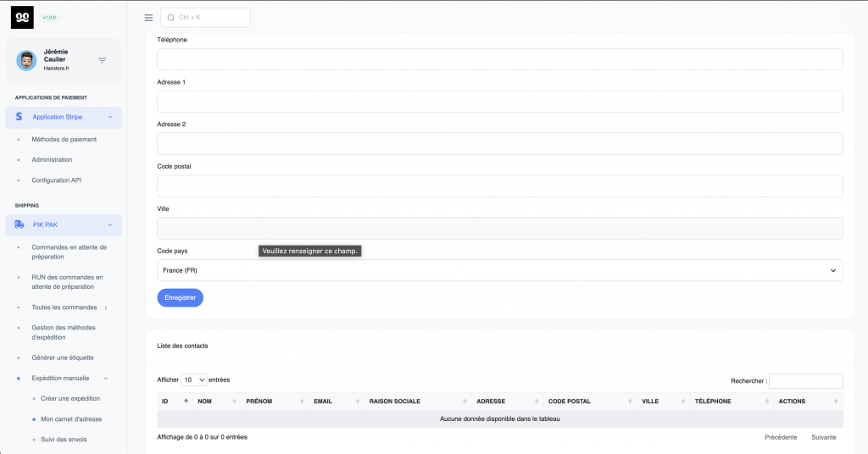The width and height of the screenshot is (868, 454).
Task: Click Jérémie Caulier's avatar picture
Action: pyautogui.click(x=26, y=60)
